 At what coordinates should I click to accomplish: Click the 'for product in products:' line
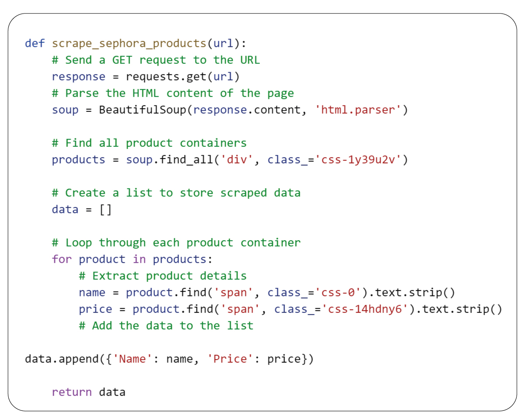coord(133,260)
